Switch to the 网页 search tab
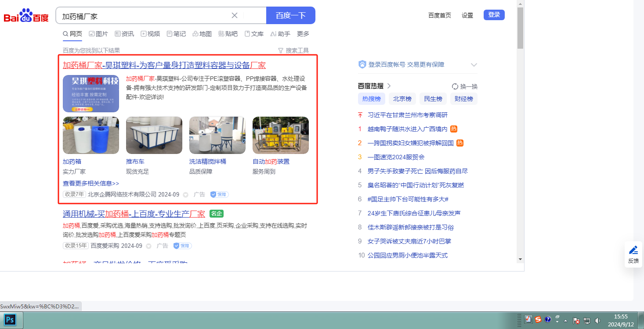The image size is (644, 329). click(x=72, y=34)
